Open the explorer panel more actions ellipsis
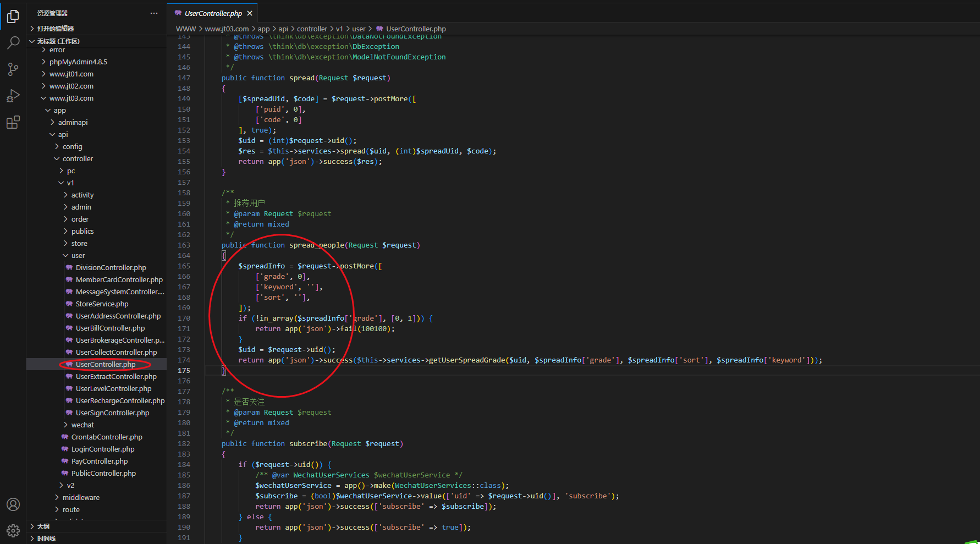Image resolution: width=980 pixels, height=544 pixels. (x=154, y=13)
